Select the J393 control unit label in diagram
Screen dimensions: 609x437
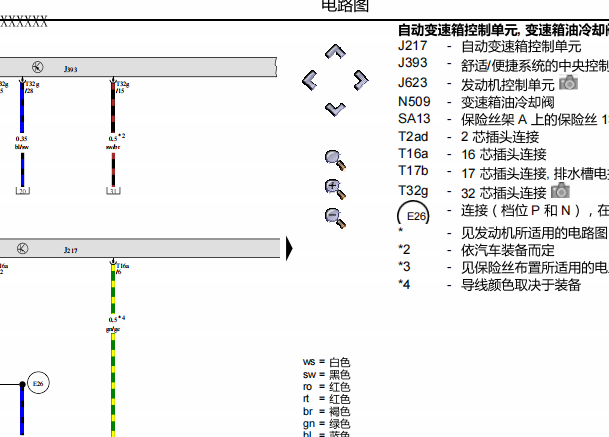(71, 69)
